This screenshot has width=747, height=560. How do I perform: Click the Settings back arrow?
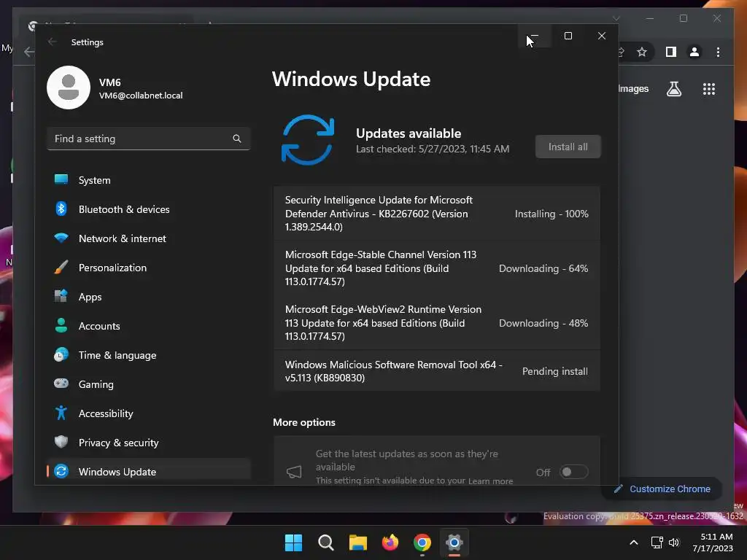click(53, 42)
